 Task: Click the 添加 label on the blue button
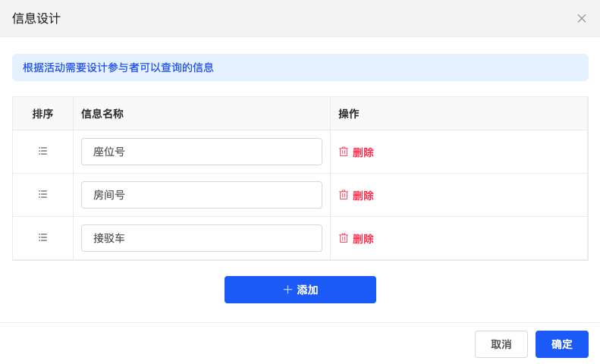pyautogui.click(x=307, y=290)
